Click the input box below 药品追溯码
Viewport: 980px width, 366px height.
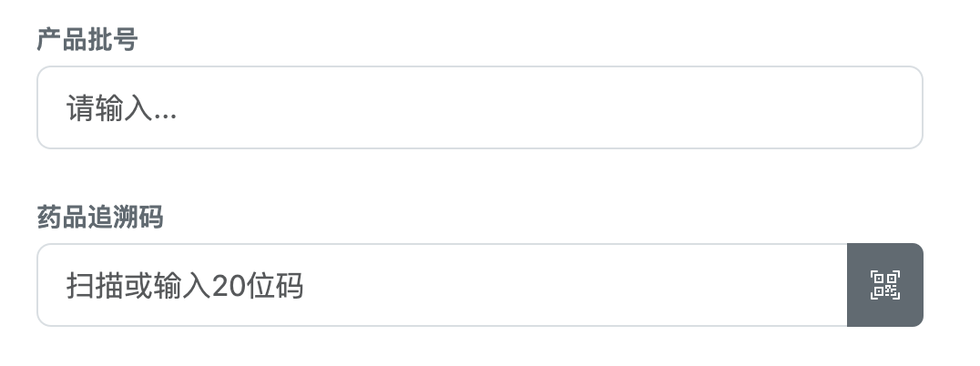click(442, 285)
